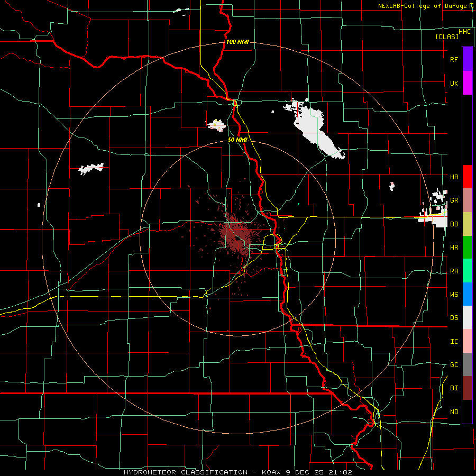Click the HA red legend swatch
Viewport: 476px width, 476px height.
click(x=467, y=177)
